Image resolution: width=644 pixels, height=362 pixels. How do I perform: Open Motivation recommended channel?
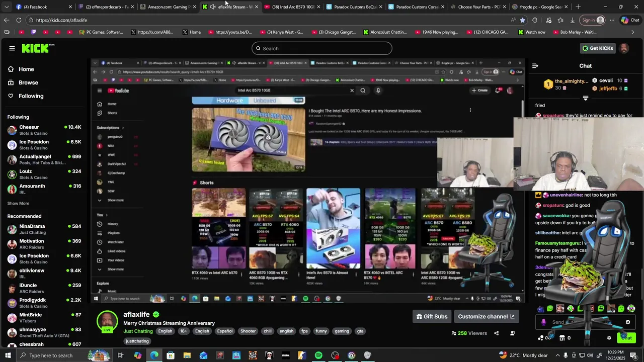[x=44, y=244]
